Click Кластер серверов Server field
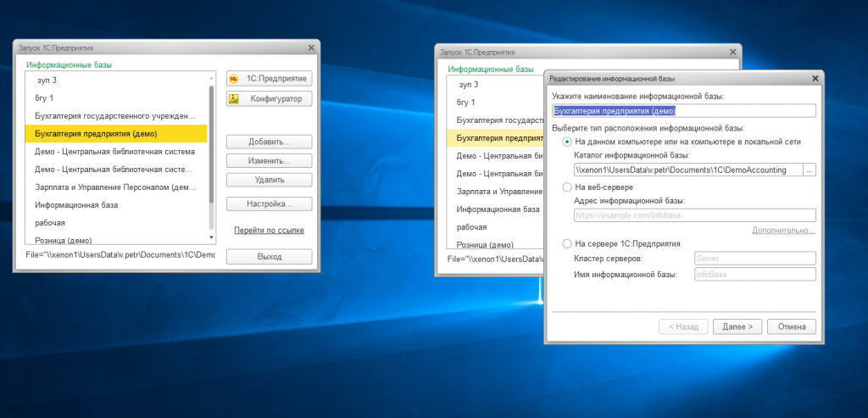 [755, 258]
